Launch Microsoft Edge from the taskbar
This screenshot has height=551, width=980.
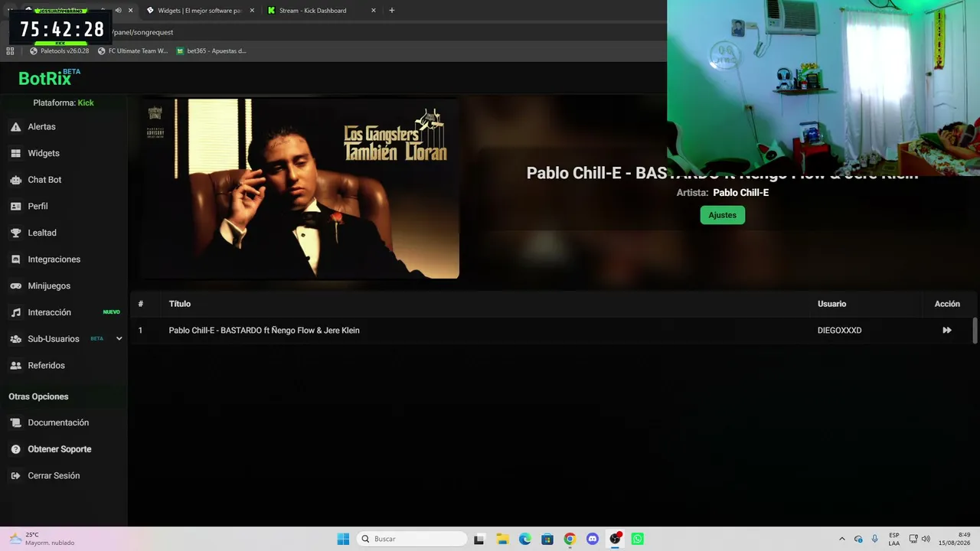524,539
